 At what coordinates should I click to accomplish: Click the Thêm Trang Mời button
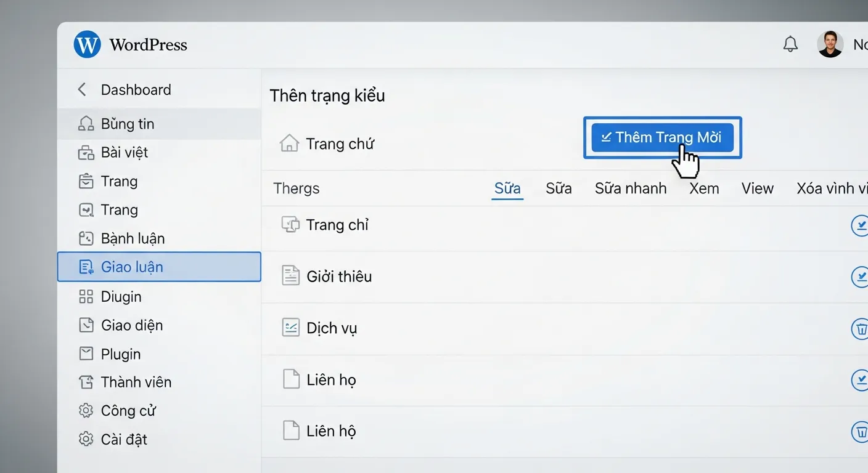click(x=662, y=137)
